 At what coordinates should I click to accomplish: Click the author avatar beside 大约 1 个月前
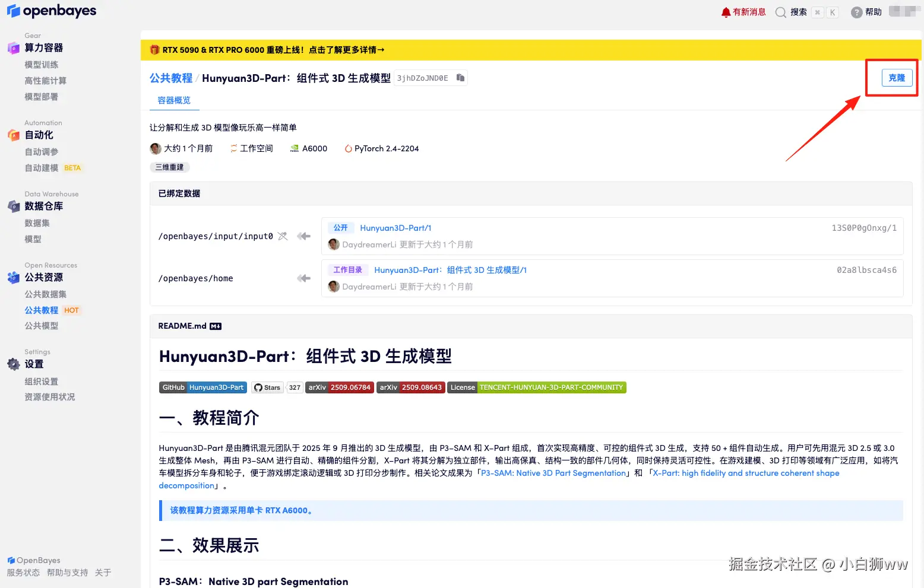click(x=156, y=148)
